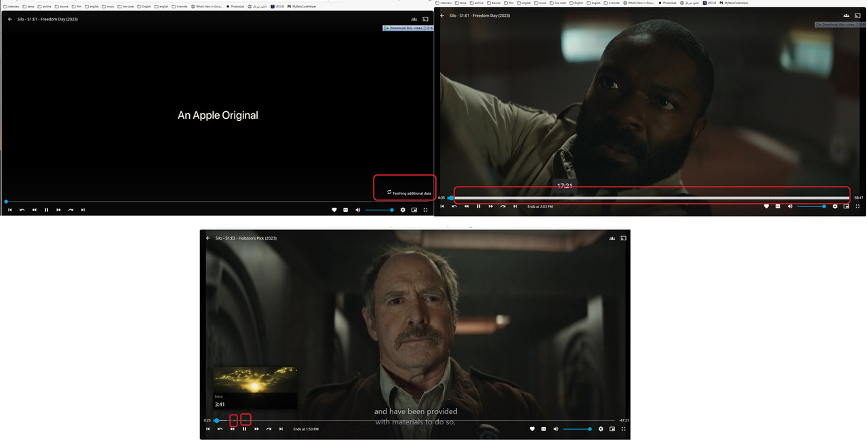Open settings gear in Apple Original player
The height and width of the screenshot is (448, 868).
[403, 210]
